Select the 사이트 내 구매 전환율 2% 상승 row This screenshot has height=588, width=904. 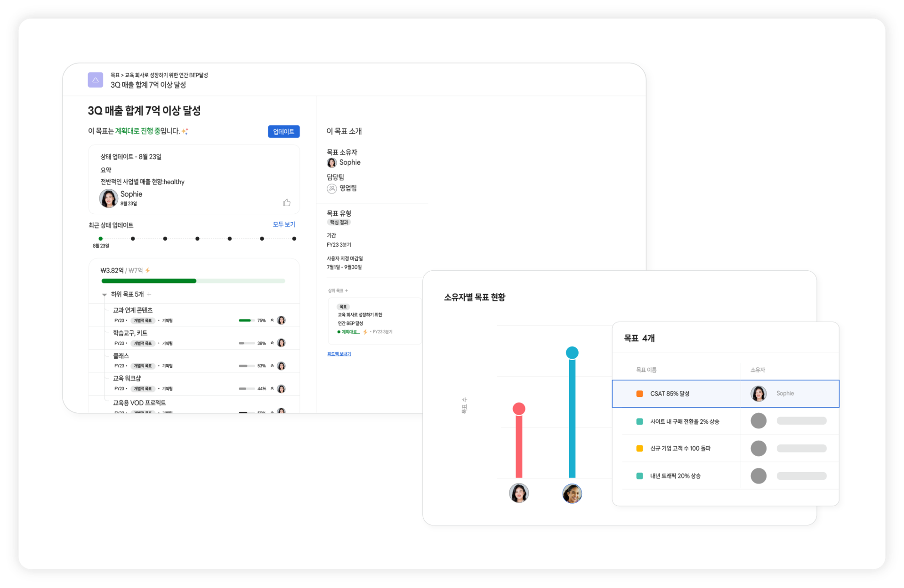(684, 421)
